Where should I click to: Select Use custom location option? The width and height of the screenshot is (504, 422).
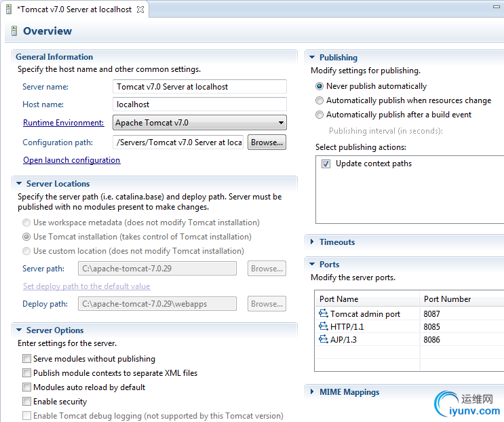point(26,251)
